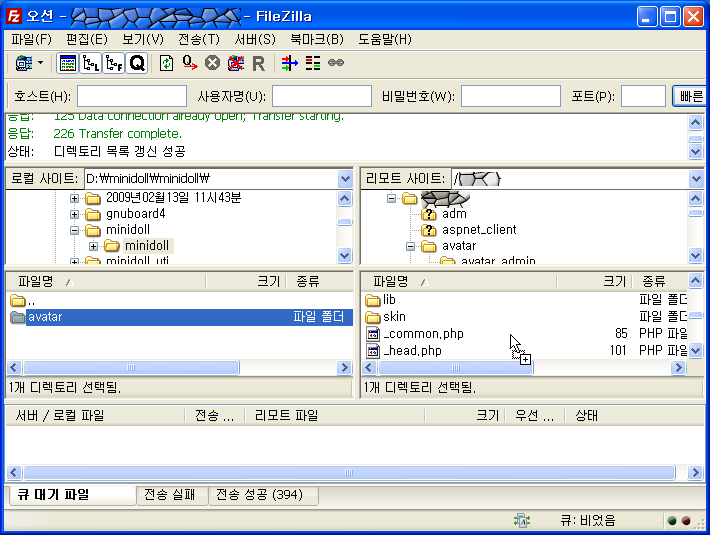
Task: Open the 전송(T) menu
Action: click(x=199, y=39)
